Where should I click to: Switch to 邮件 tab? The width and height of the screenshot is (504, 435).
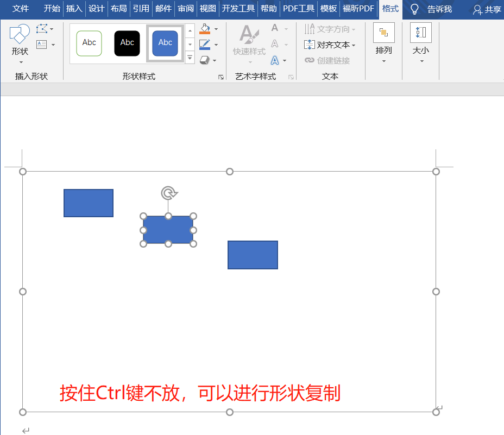click(x=163, y=8)
